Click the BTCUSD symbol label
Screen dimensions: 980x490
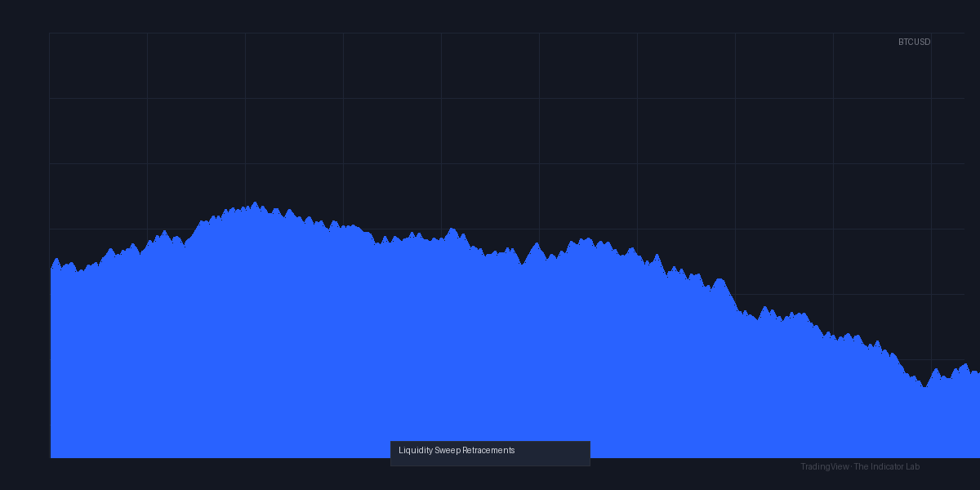coord(914,42)
